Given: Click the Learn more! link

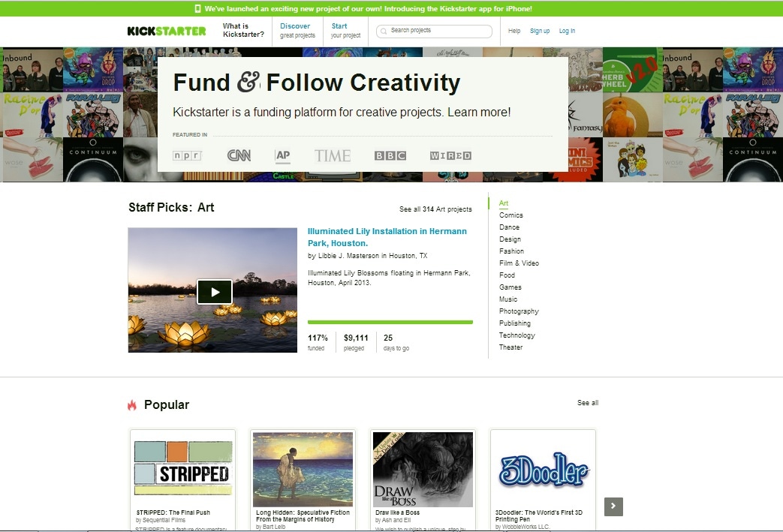Looking at the screenshot, I should tap(479, 113).
